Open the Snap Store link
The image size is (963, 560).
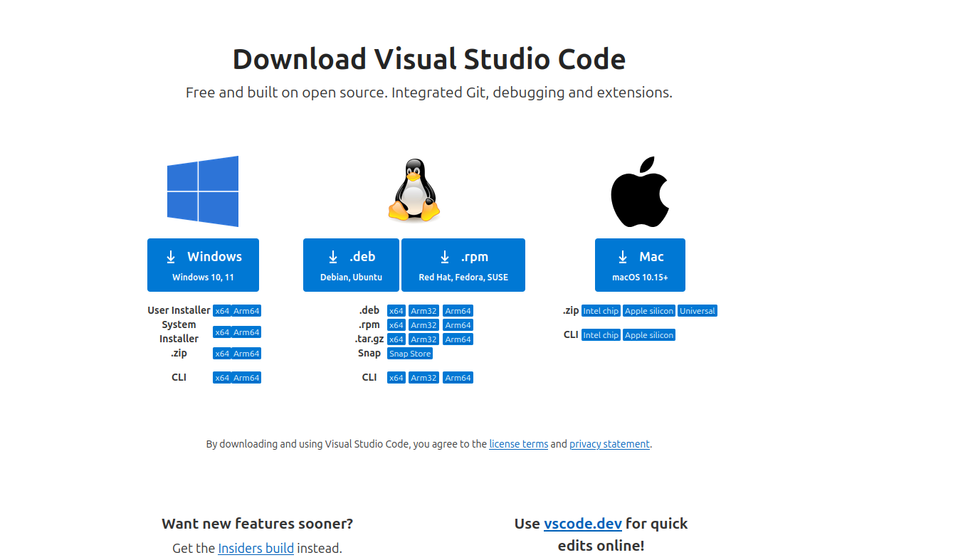pos(410,354)
